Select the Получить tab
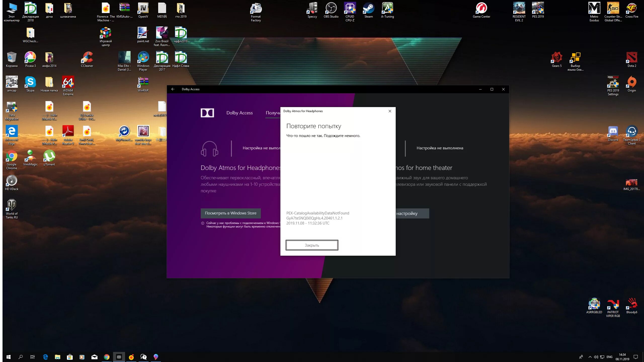 [x=273, y=113]
